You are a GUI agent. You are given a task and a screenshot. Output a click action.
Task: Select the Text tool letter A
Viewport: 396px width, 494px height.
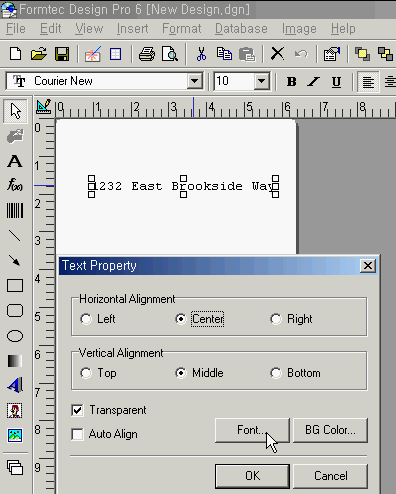[x=15, y=161]
